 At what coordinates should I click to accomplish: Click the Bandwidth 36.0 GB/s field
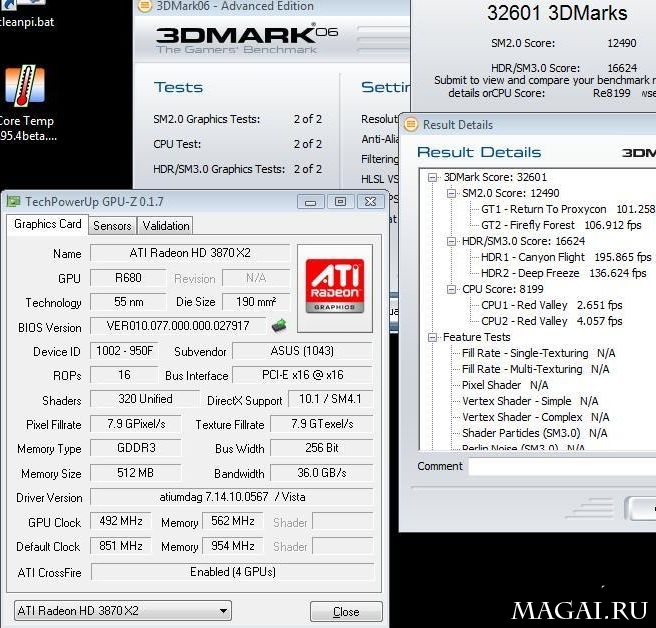(321, 473)
